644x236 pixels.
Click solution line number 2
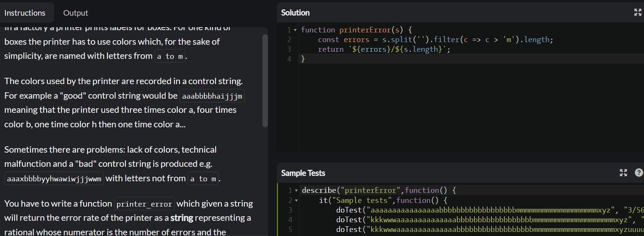(x=289, y=40)
